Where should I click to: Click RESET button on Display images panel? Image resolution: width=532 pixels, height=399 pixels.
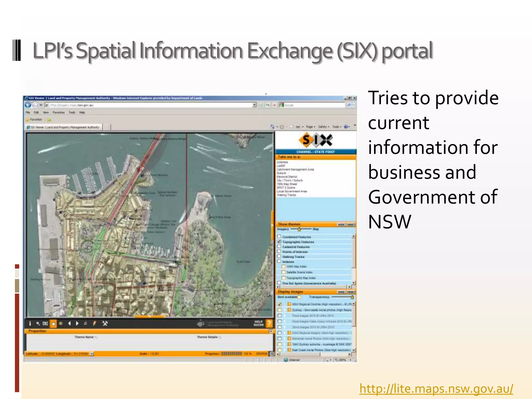coord(351,292)
